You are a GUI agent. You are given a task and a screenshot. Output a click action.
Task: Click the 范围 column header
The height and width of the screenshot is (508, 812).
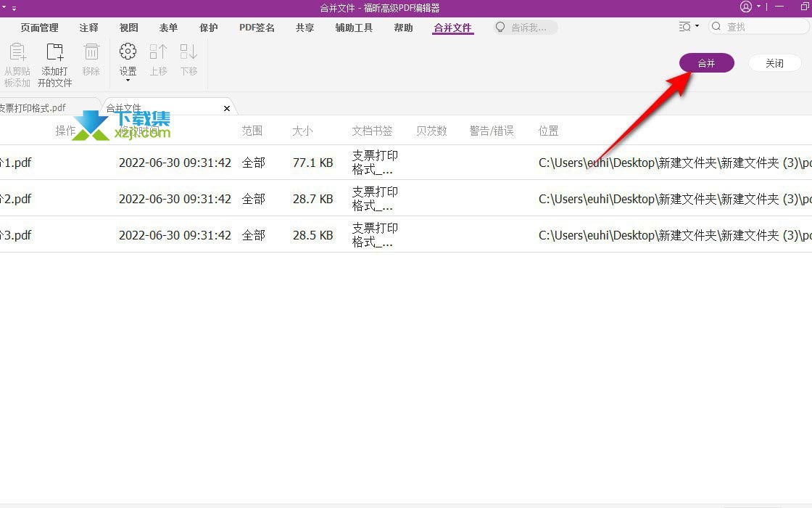pos(252,131)
